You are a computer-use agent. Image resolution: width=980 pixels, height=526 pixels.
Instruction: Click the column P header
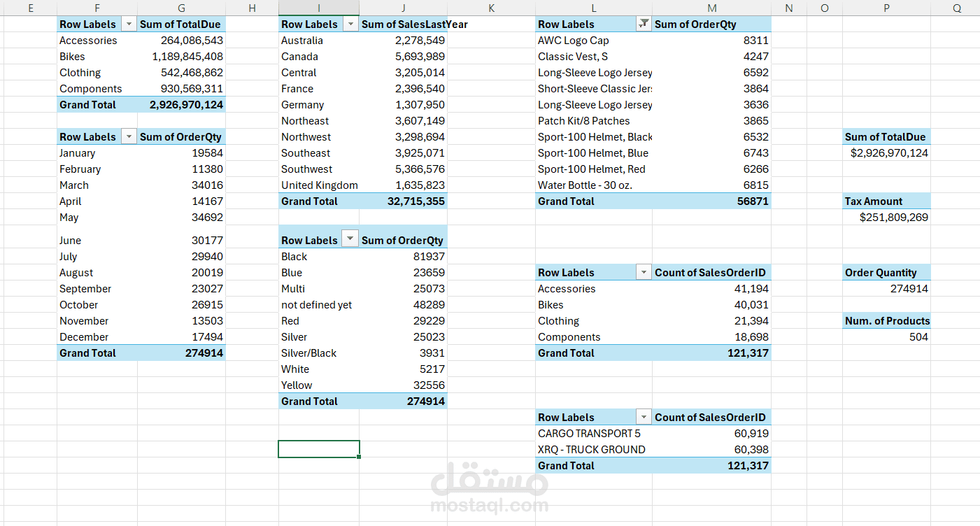coord(886,8)
